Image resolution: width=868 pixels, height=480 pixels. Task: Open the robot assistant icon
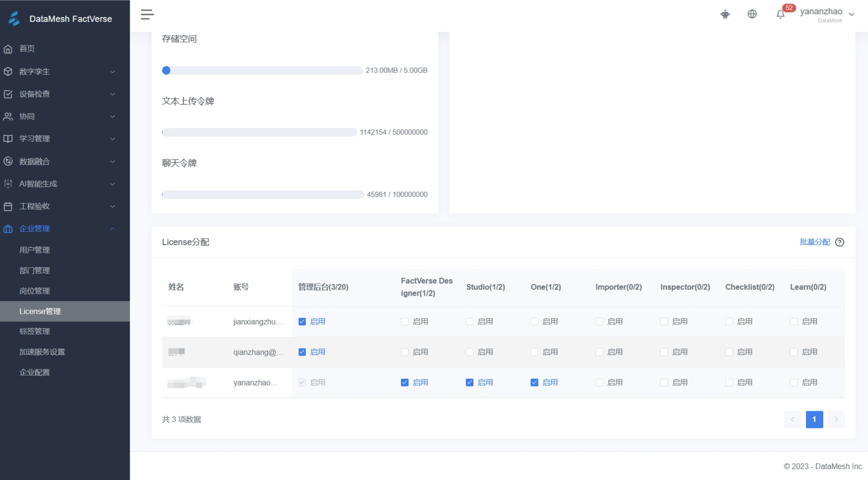(x=725, y=14)
